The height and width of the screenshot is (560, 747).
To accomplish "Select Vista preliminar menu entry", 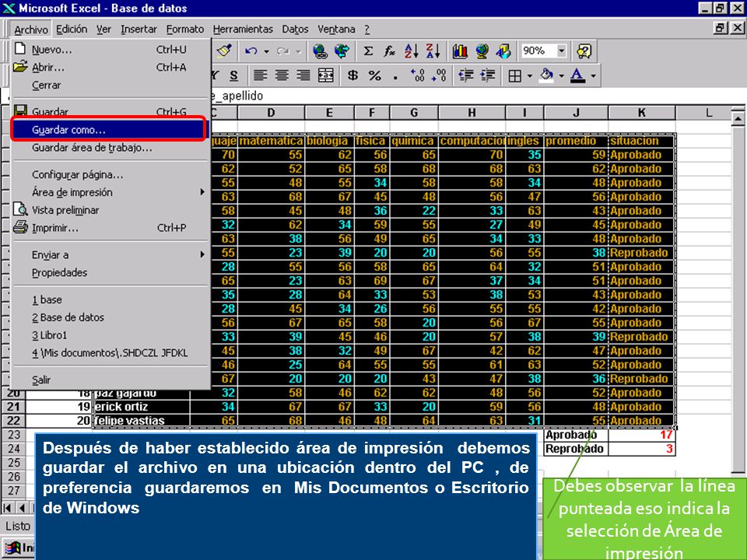I will click(x=110, y=210).
